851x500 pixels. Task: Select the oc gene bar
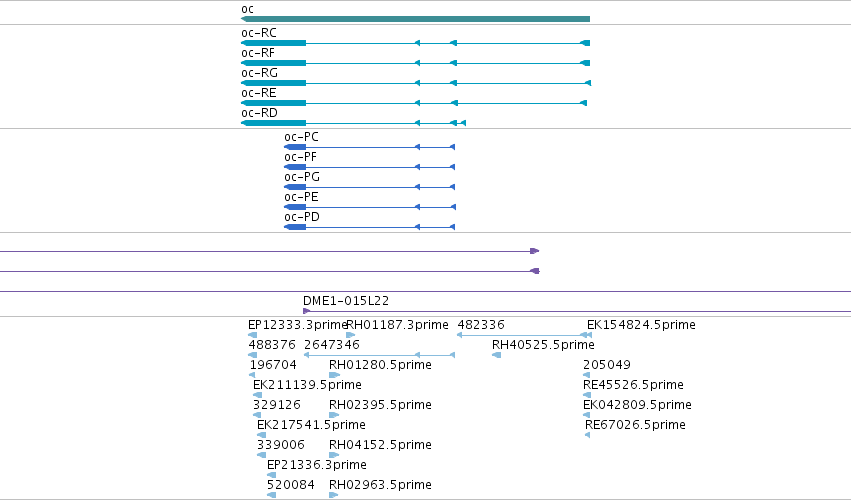click(x=415, y=19)
